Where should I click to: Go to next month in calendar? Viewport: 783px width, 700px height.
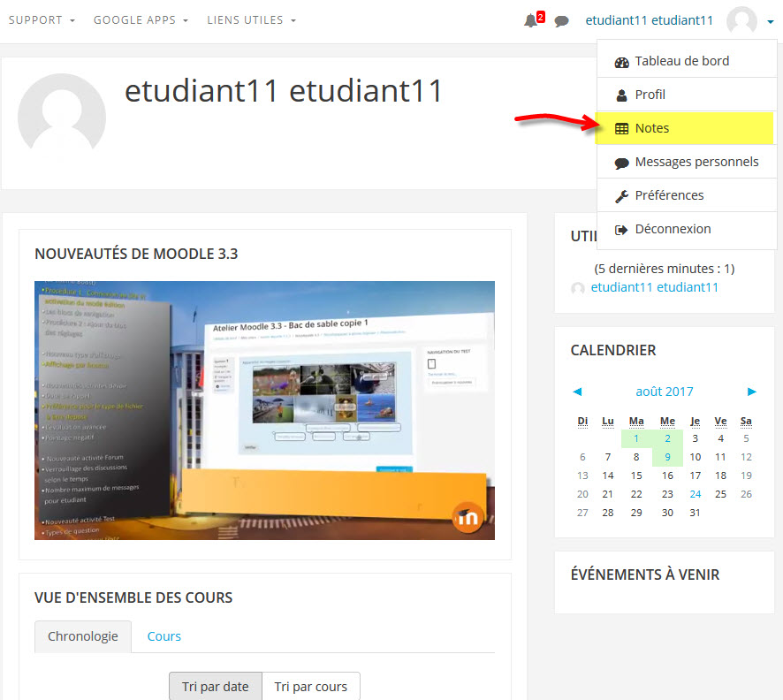point(752,392)
